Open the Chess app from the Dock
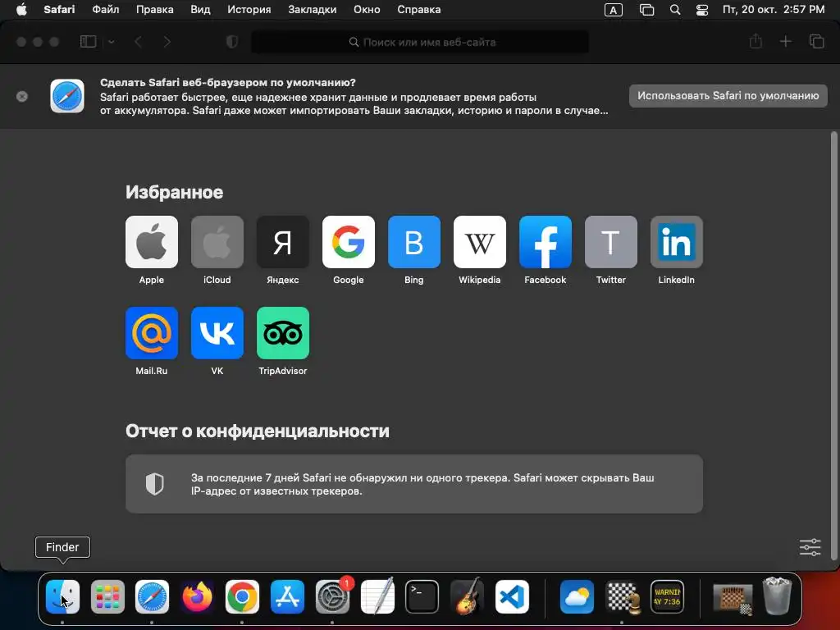 point(622,596)
